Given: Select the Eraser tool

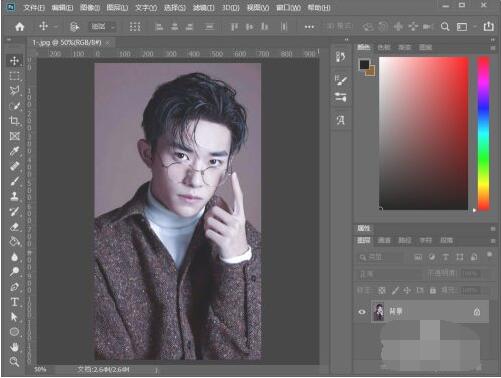Looking at the screenshot, I should click(x=14, y=227).
